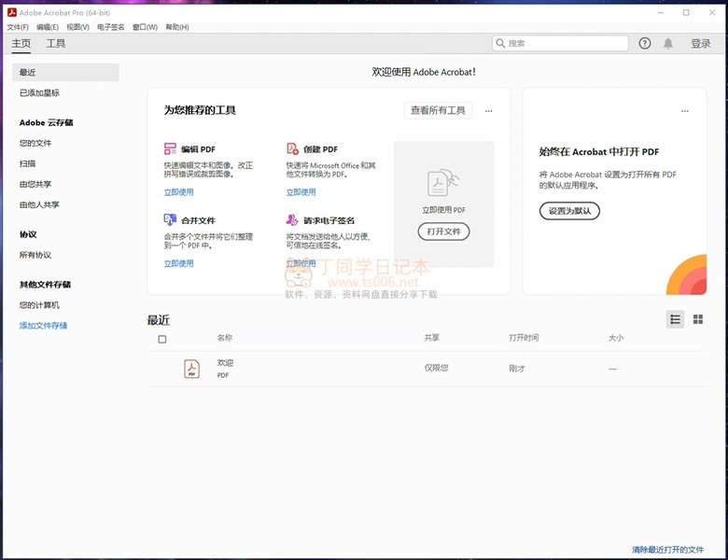
Task: Switch recent files to list view
Action: point(676,319)
